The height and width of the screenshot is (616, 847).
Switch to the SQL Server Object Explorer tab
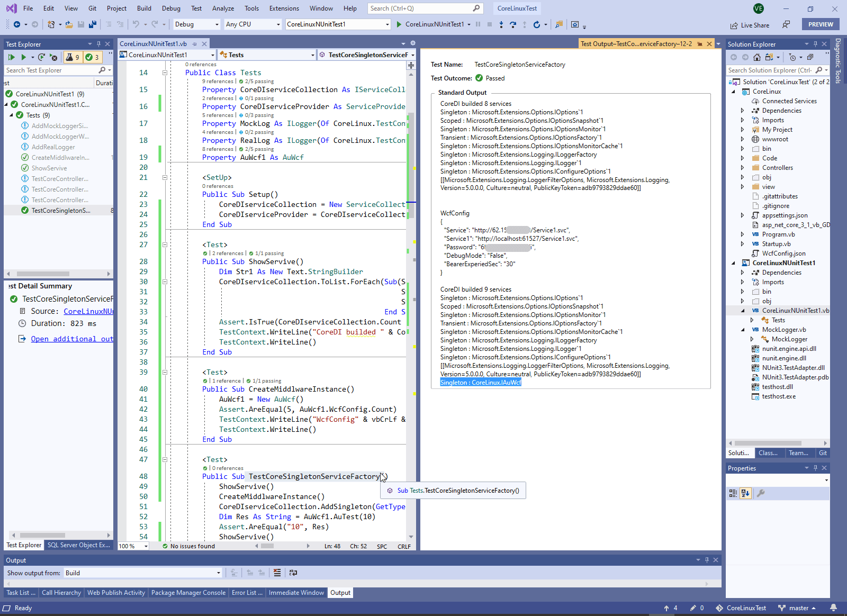(x=79, y=545)
